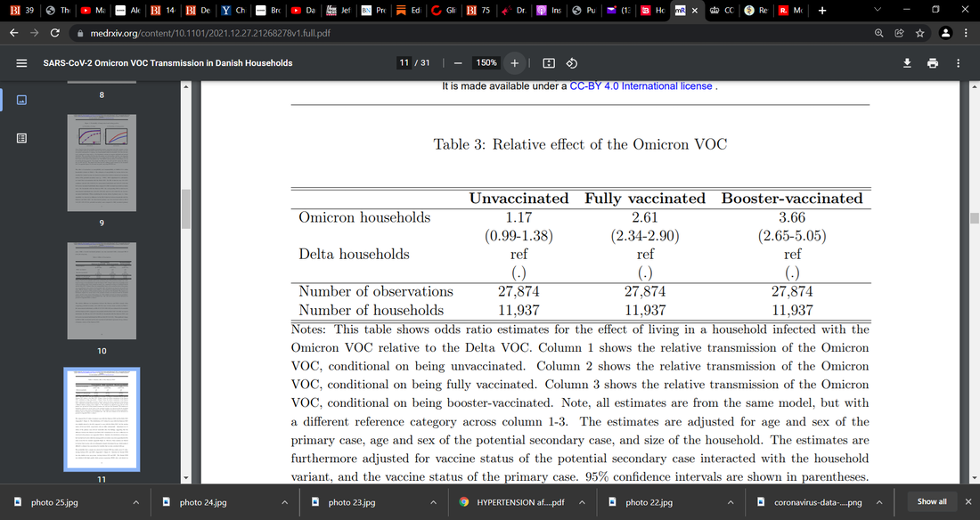Click the Chrome icon of the HYPERTENSION pdf download
The width and height of the screenshot is (980, 520).
pos(464,502)
